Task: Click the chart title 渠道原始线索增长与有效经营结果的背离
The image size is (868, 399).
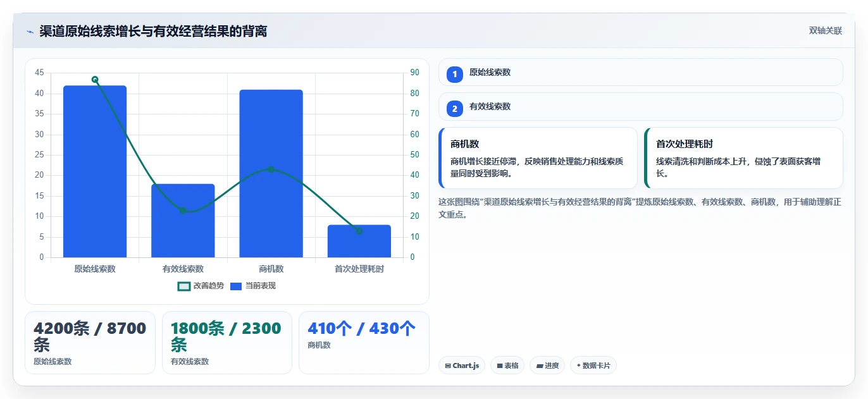Action: pos(153,31)
